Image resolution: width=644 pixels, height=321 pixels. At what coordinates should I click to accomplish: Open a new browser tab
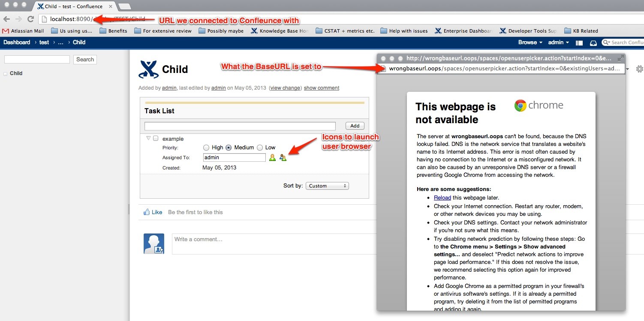124,6
